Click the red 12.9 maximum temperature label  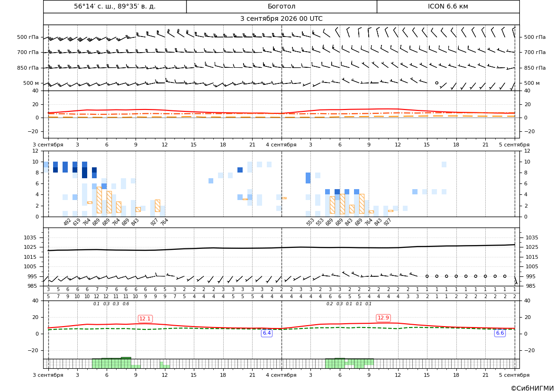[383, 318]
